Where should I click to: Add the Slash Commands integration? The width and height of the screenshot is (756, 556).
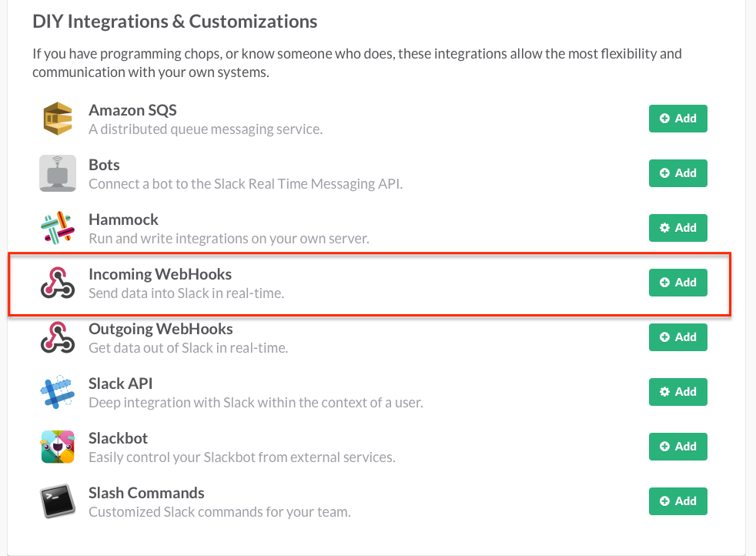pyautogui.click(x=677, y=501)
